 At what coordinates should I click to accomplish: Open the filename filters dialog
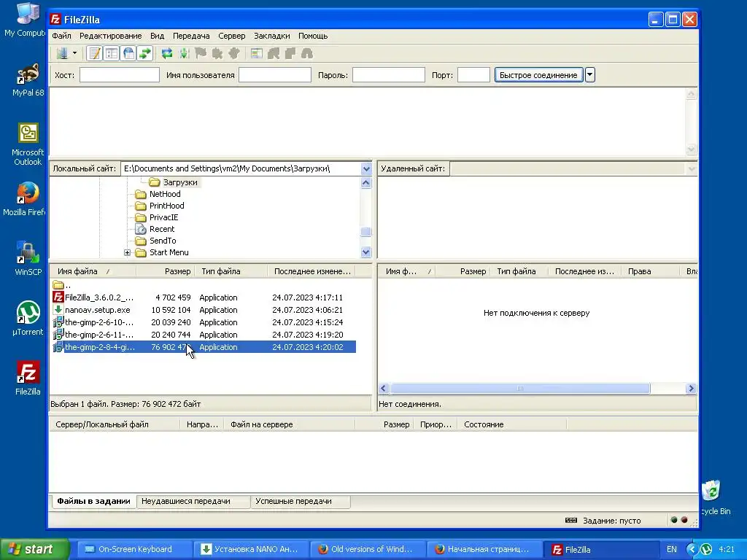point(256,53)
